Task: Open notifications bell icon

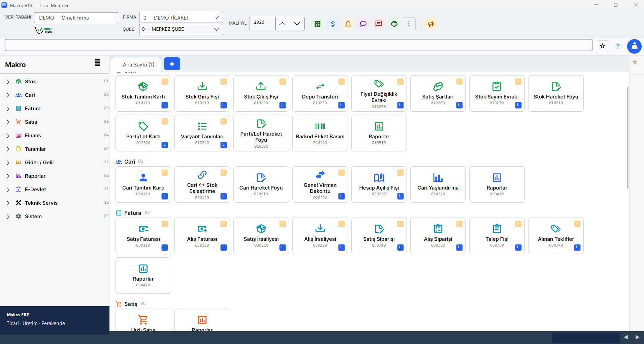Action: 348,24
